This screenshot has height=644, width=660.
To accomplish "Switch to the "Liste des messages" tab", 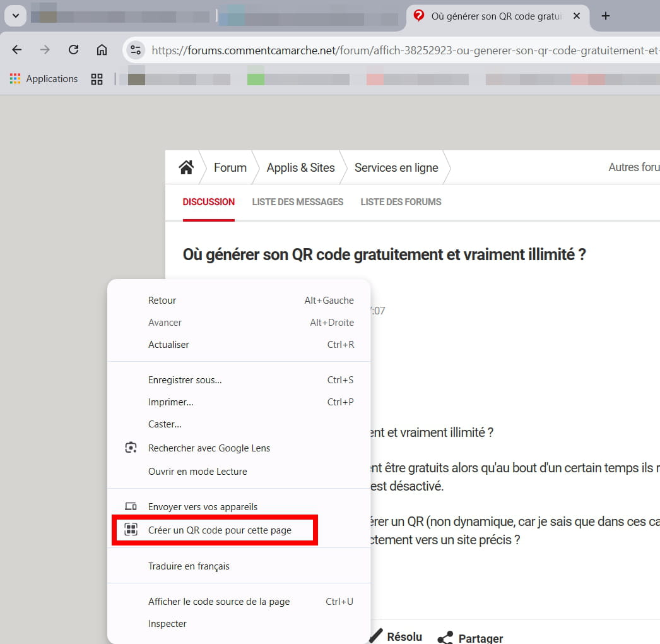I will pos(298,202).
